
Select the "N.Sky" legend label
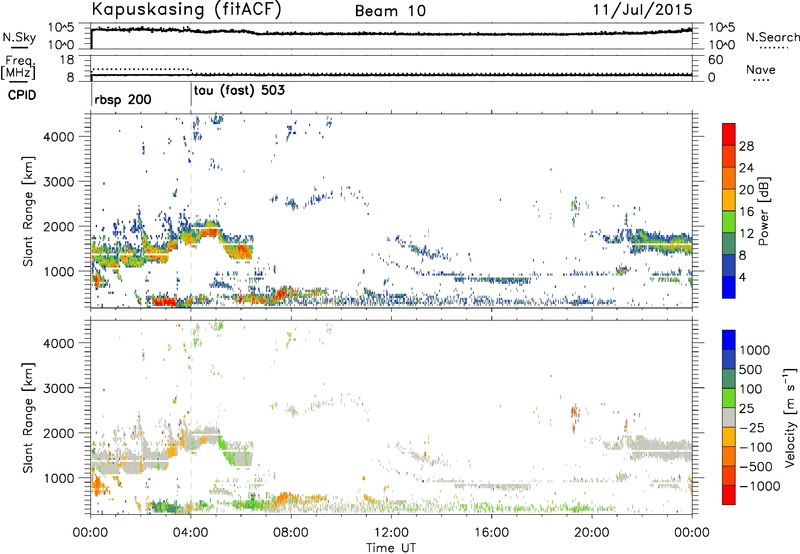pyautogui.click(x=19, y=37)
